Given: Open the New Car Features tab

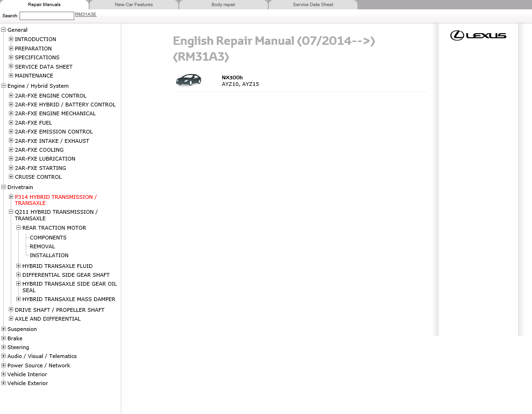Looking at the screenshot, I should click(x=133, y=5).
